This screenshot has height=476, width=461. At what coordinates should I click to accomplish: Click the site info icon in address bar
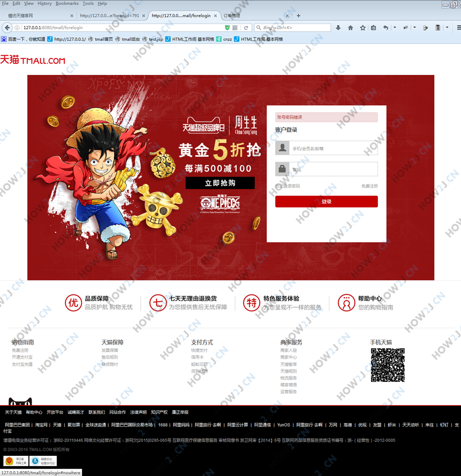click(17, 28)
